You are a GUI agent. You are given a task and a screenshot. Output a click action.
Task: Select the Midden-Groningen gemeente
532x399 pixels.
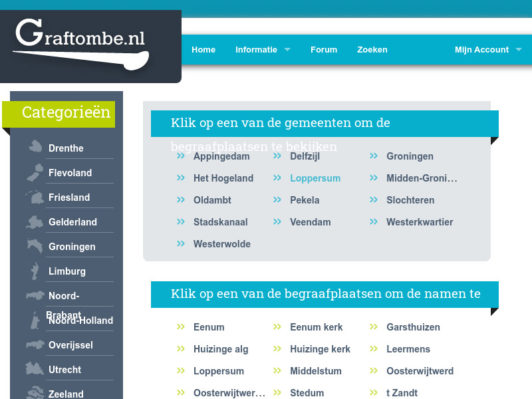coord(421,178)
